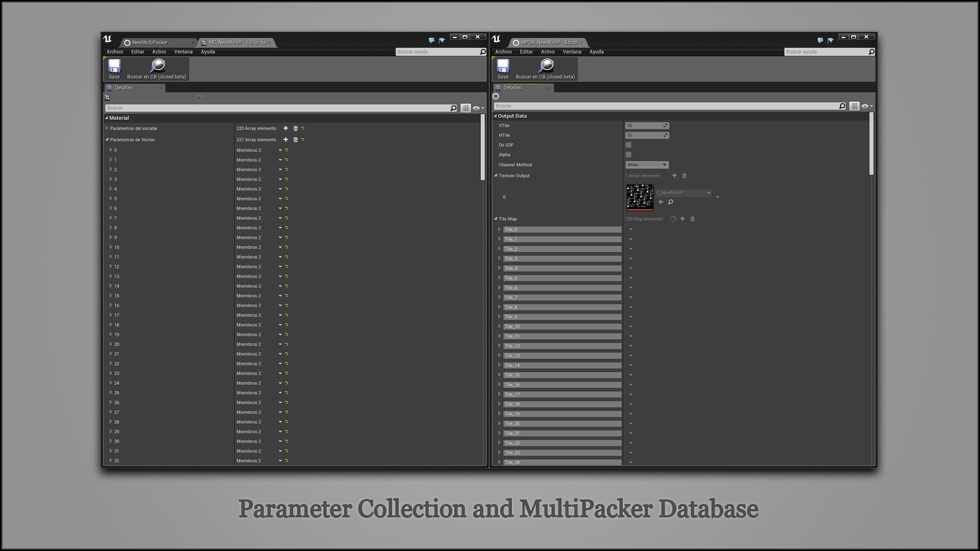980x551 pixels.
Task: Open the Channel Method dropdown showing Atlas
Action: click(647, 164)
